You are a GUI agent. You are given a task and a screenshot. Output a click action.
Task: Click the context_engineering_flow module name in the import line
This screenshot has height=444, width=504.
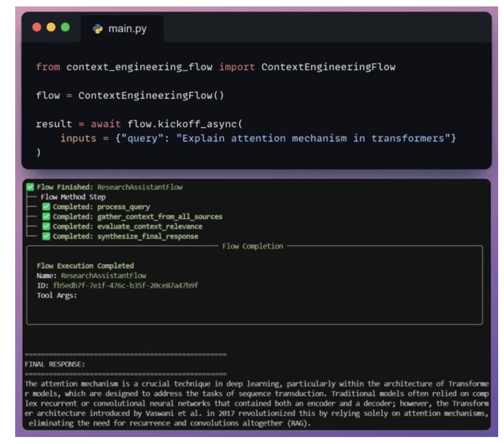tap(139, 67)
